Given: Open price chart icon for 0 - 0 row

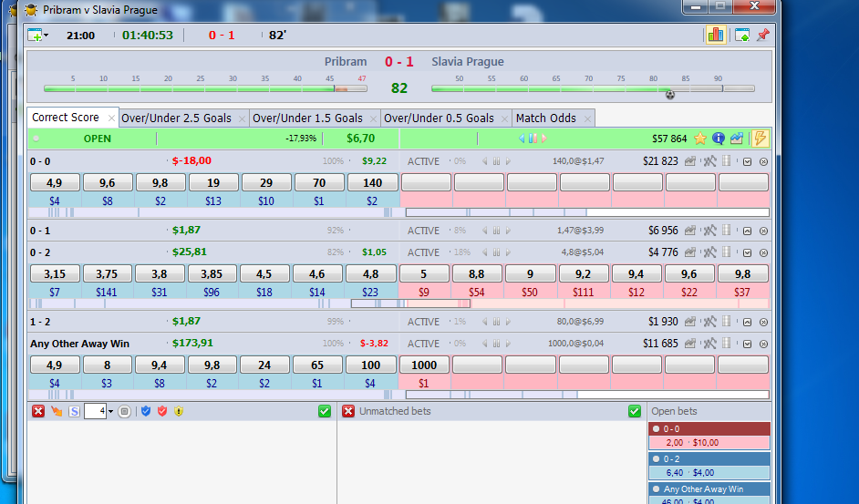Looking at the screenshot, I should point(690,161).
